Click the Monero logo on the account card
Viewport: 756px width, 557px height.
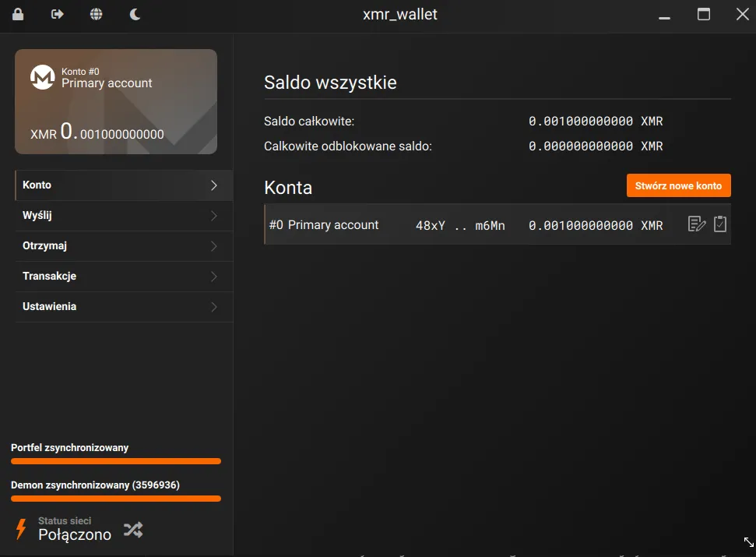coord(42,77)
